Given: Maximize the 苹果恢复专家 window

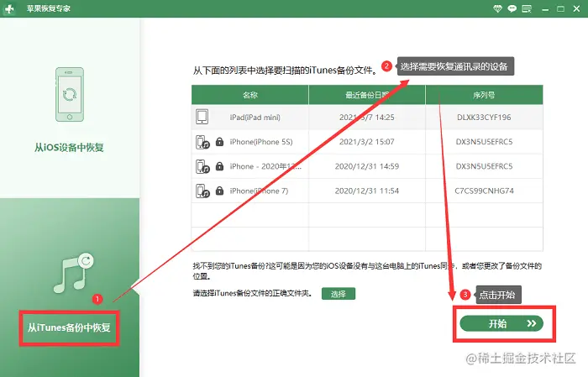Looking at the screenshot, I should click(x=560, y=8).
